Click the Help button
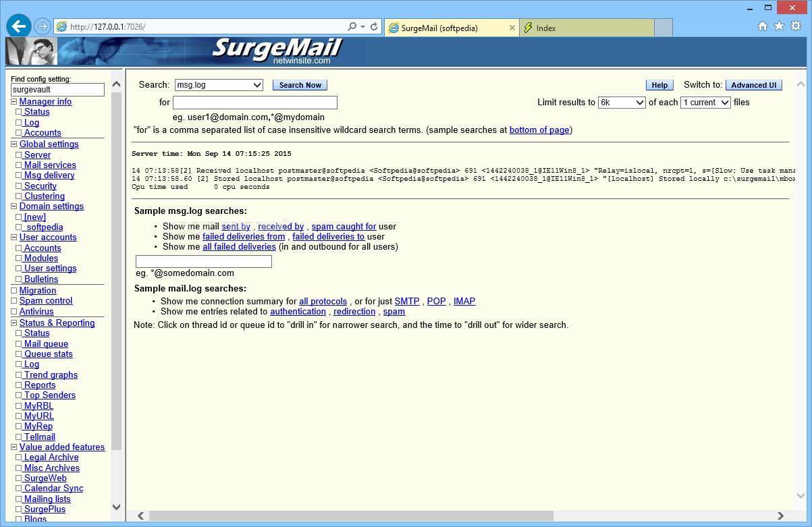 (x=659, y=85)
